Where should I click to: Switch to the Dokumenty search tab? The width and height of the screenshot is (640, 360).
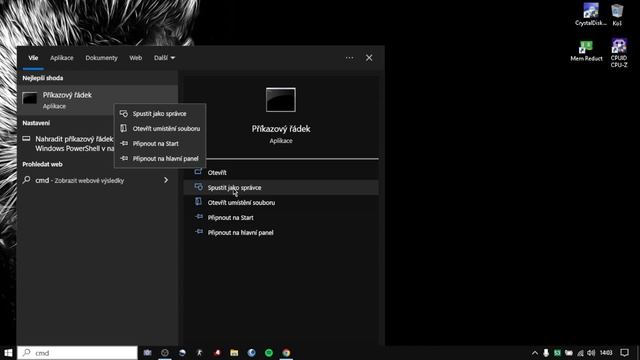click(101, 58)
